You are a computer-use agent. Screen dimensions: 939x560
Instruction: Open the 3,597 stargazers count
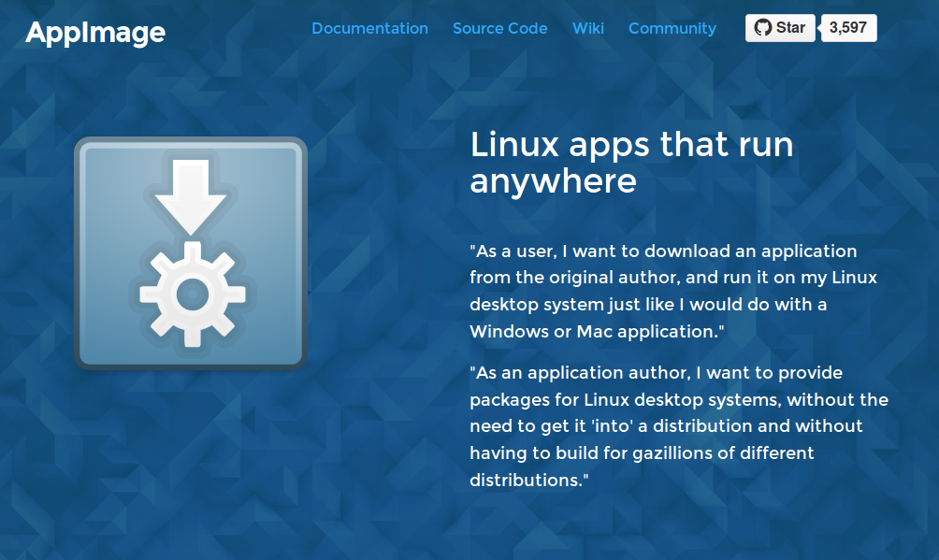click(848, 27)
